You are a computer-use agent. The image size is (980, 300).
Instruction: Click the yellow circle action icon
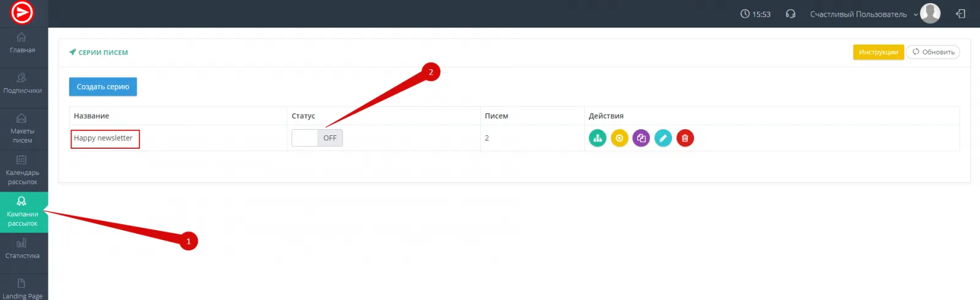tap(619, 138)
